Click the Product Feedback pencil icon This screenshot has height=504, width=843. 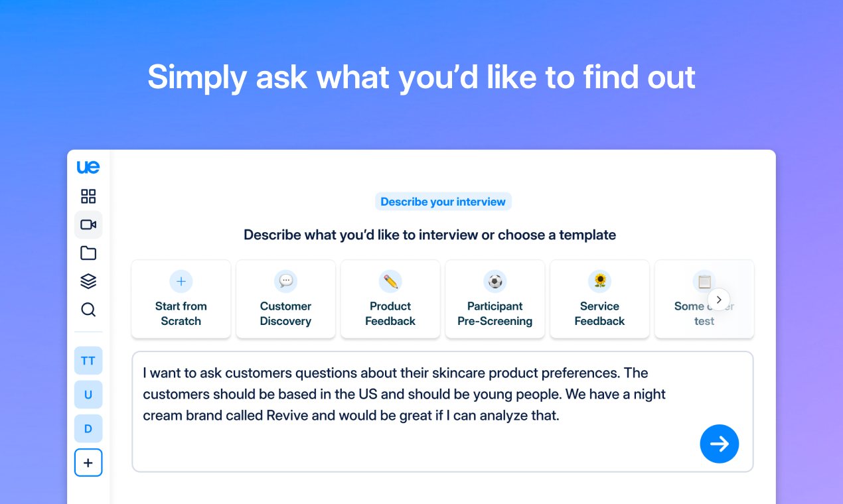click(390, 281)
